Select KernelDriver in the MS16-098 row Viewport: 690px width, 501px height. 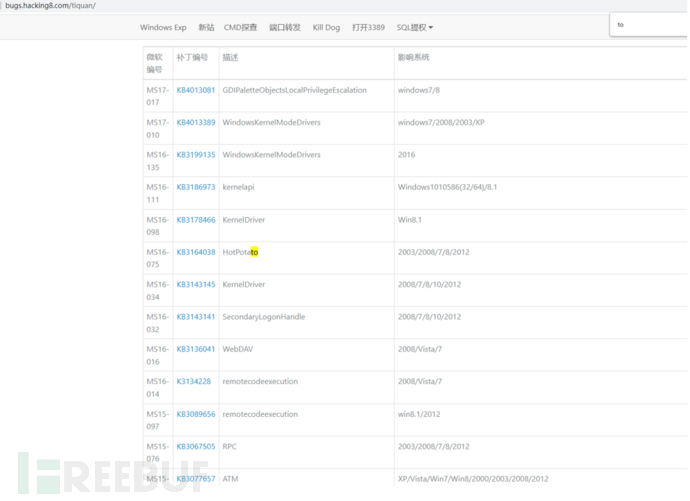point(244,219)
